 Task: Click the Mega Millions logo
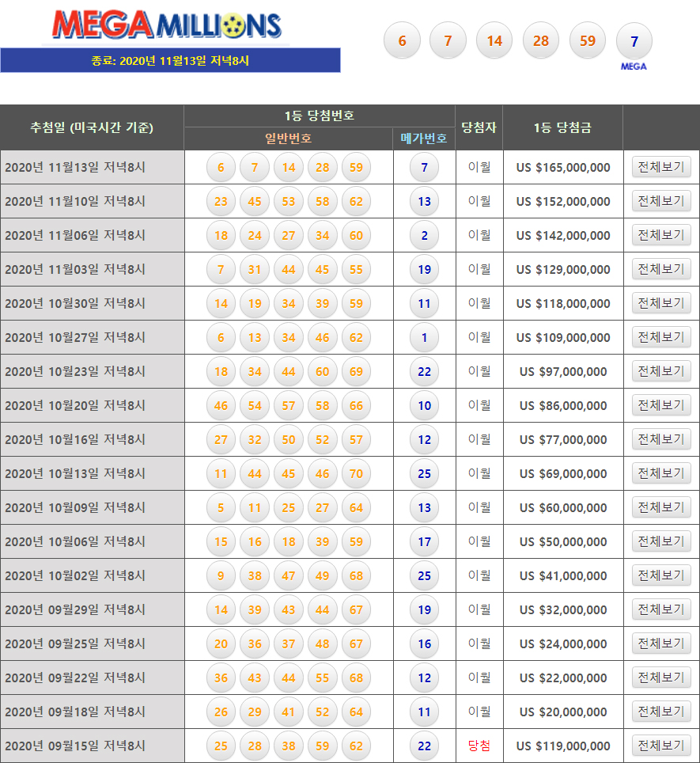[x=167, y=25]
